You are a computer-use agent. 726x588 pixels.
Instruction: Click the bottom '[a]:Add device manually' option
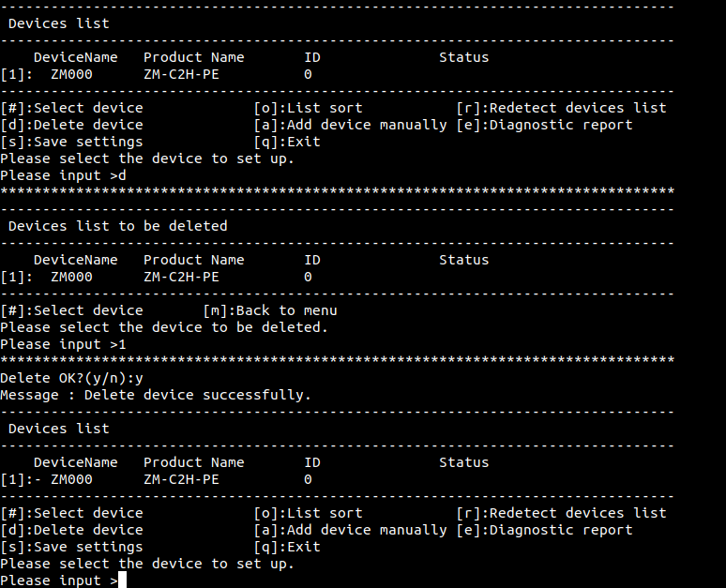coord(351,530)
